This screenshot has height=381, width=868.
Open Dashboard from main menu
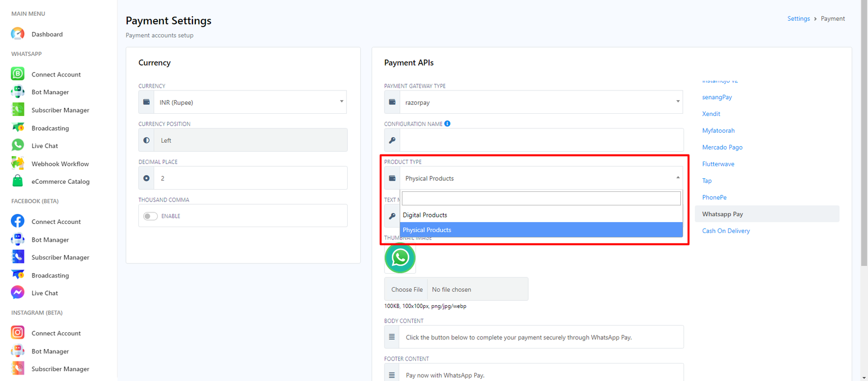[47, 34]
